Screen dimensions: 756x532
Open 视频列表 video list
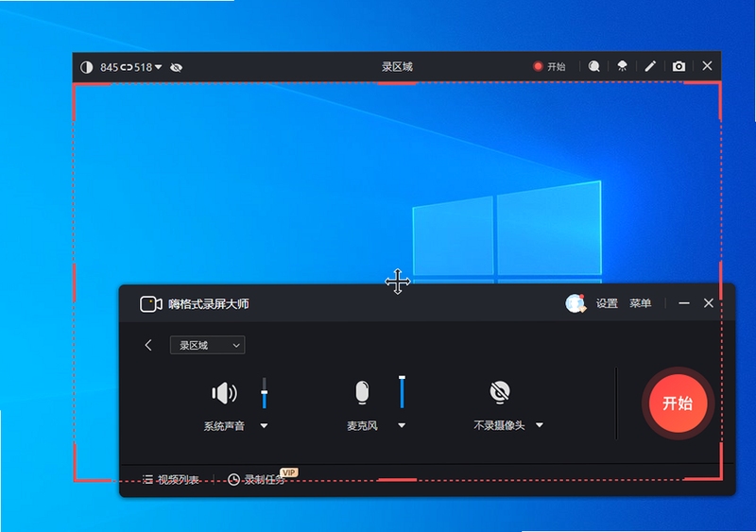171,479
